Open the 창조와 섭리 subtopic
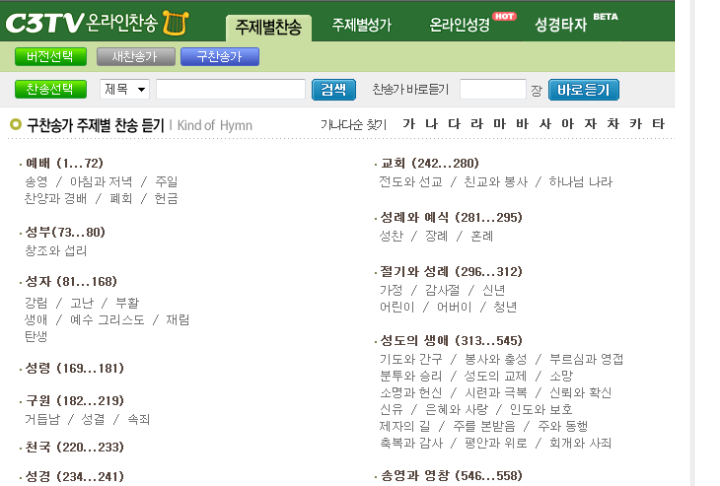Image resolution: width=720 pixels, height=486 pixels. [56, 251]
